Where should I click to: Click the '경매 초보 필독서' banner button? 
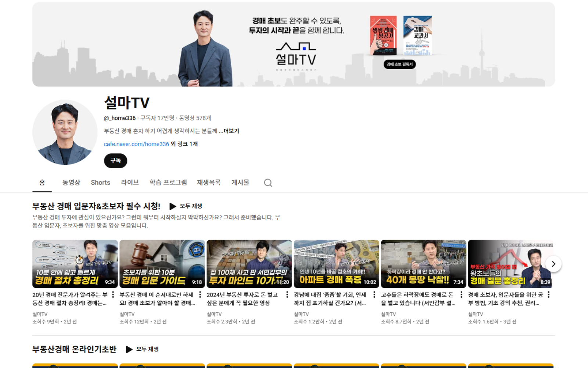point(400,64)
